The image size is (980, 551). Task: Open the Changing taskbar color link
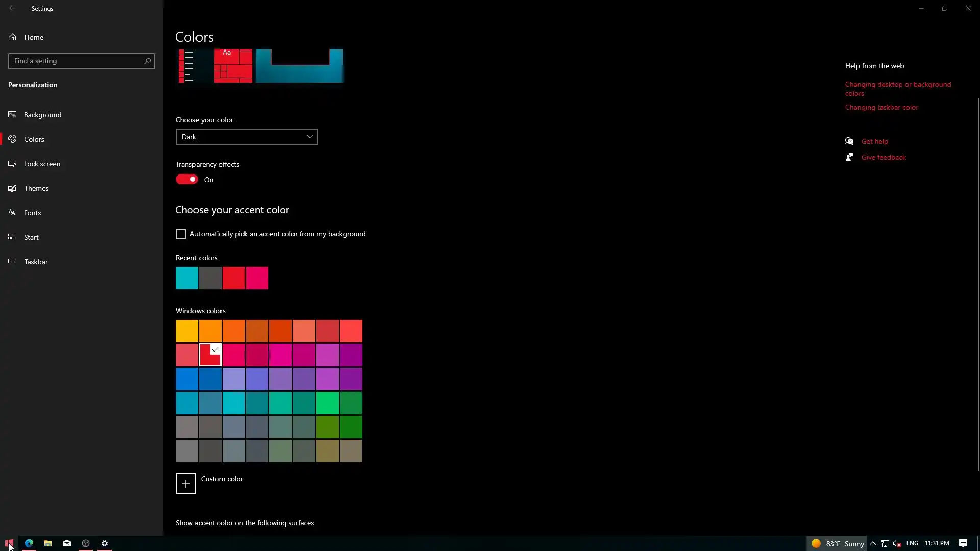[881, 108]
